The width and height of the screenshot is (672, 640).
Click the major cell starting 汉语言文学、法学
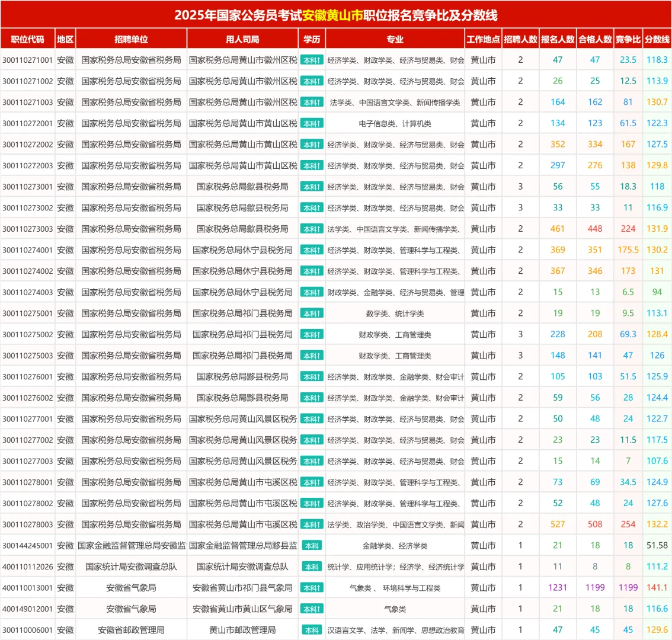coord(395,630)
